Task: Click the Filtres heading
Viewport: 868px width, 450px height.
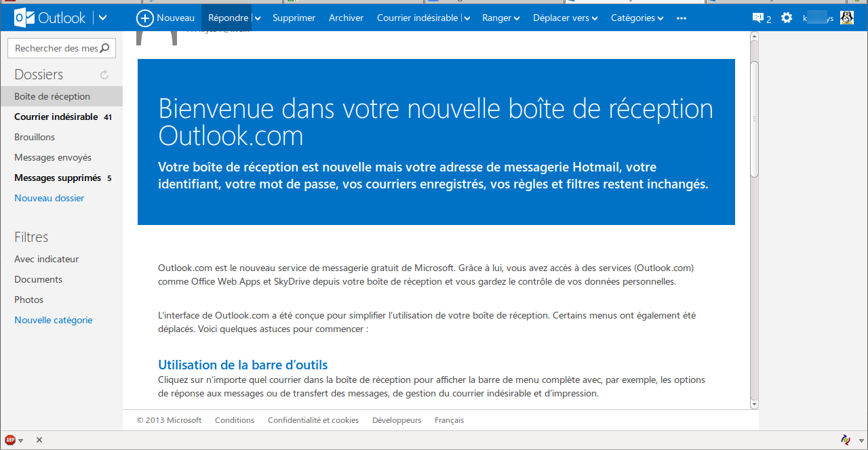Action: 31,237
